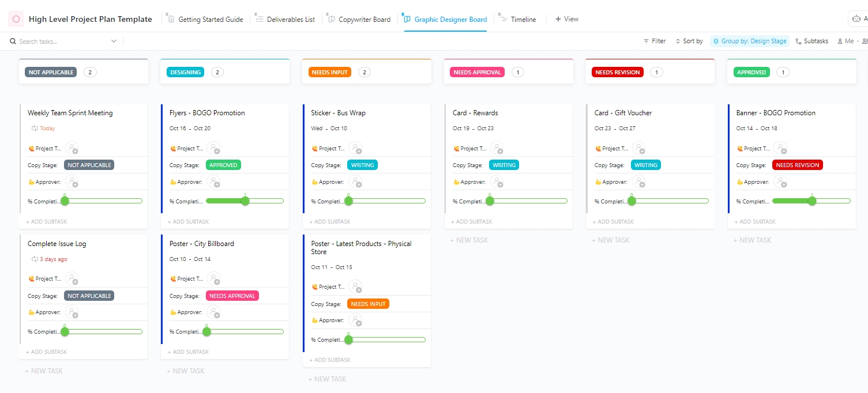Open the Group by: Design Stage setting
868x393 pixels.
tap(750, 41)
